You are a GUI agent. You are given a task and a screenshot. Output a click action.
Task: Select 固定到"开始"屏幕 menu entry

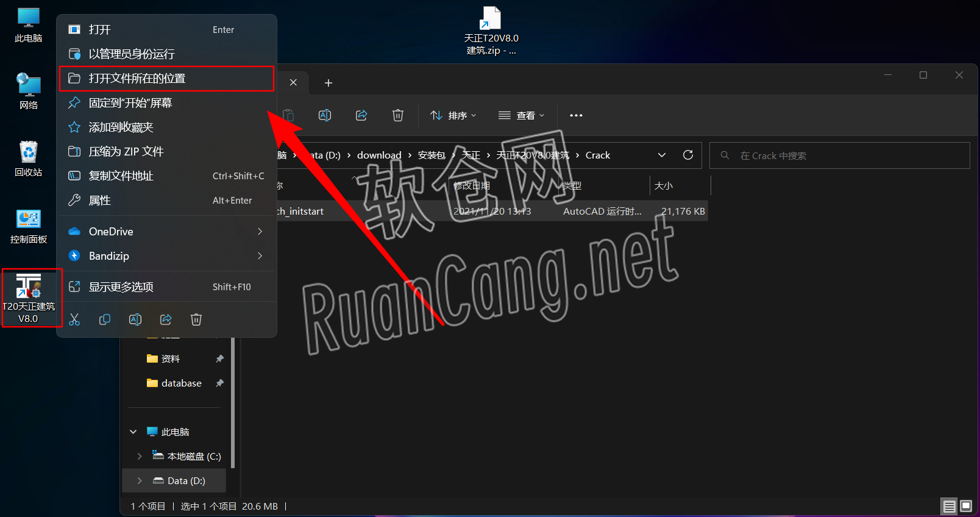point(166,102)
